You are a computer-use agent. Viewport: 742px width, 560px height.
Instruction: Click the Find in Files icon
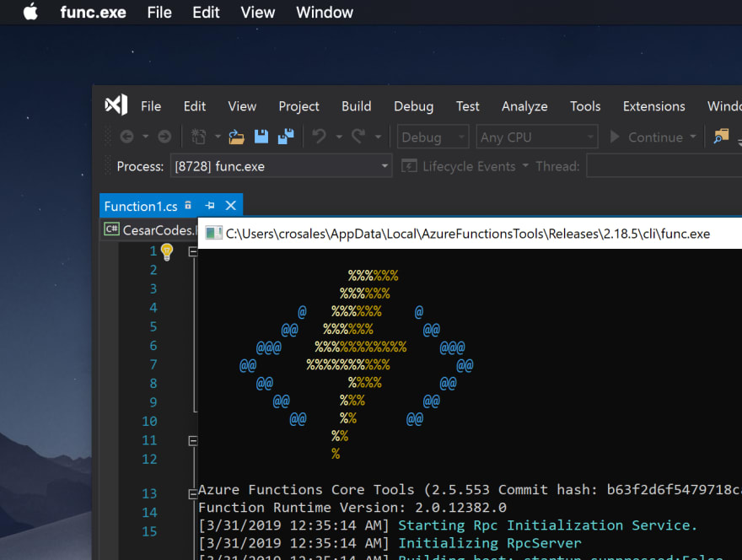[x=721, y=137]
